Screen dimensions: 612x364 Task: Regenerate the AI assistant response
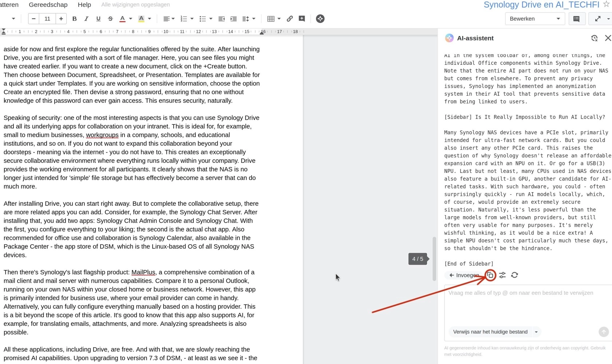click(x=514, y=275)
